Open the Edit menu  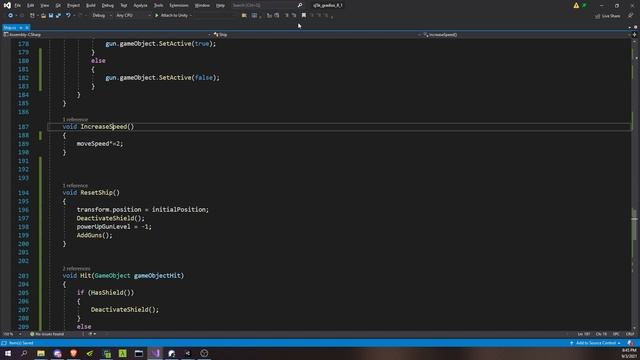tap(31, 5)
